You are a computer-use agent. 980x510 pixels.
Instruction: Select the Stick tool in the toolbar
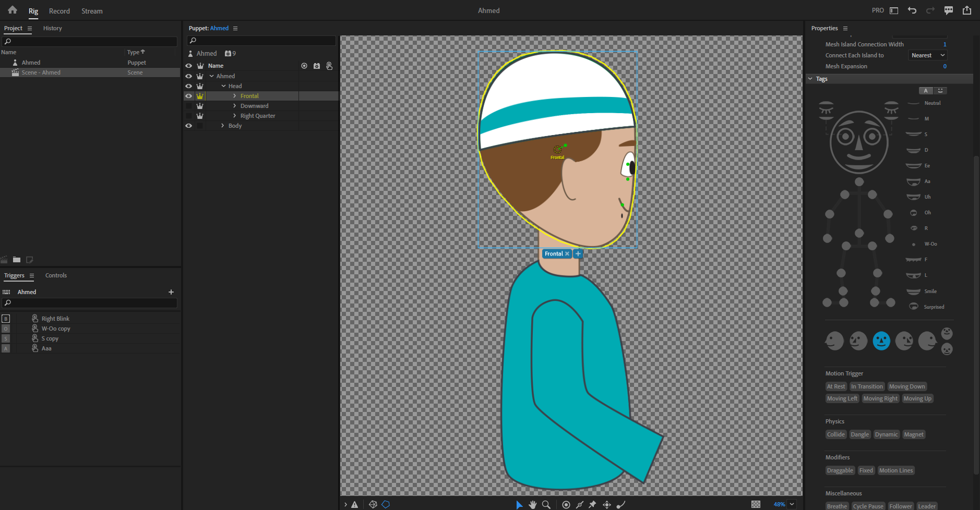coord(581,504)
